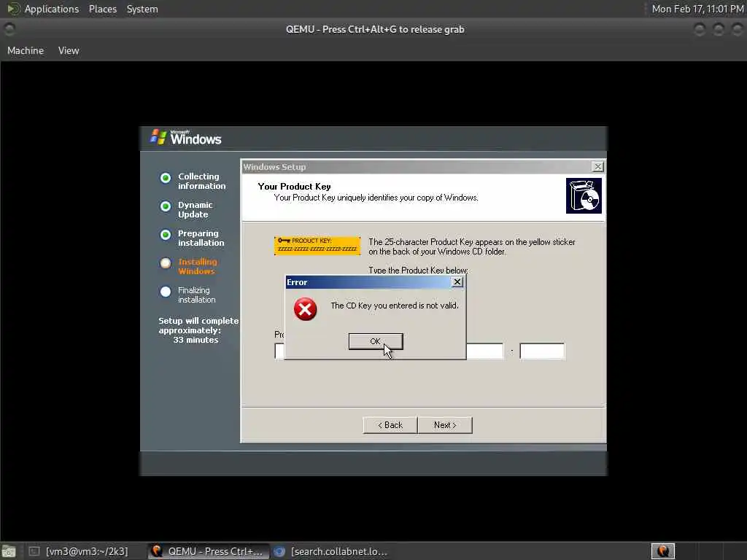Click the Installing Windows step indicator

(166, 263)
